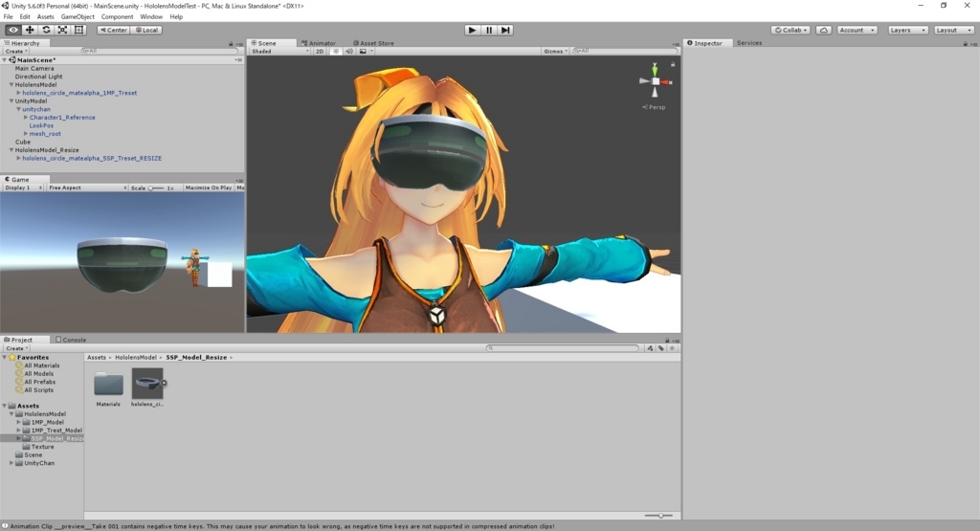Switch to the Services tab
Image resolution: width=980 pixels, height=531 pixels.
click(x=748, y=43)
